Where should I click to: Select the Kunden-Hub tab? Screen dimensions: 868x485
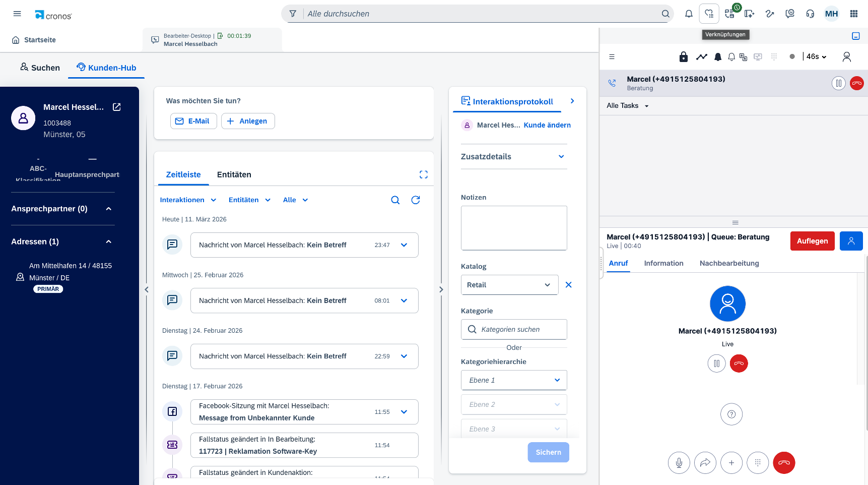pyautogui.click(x=106, y=68)
